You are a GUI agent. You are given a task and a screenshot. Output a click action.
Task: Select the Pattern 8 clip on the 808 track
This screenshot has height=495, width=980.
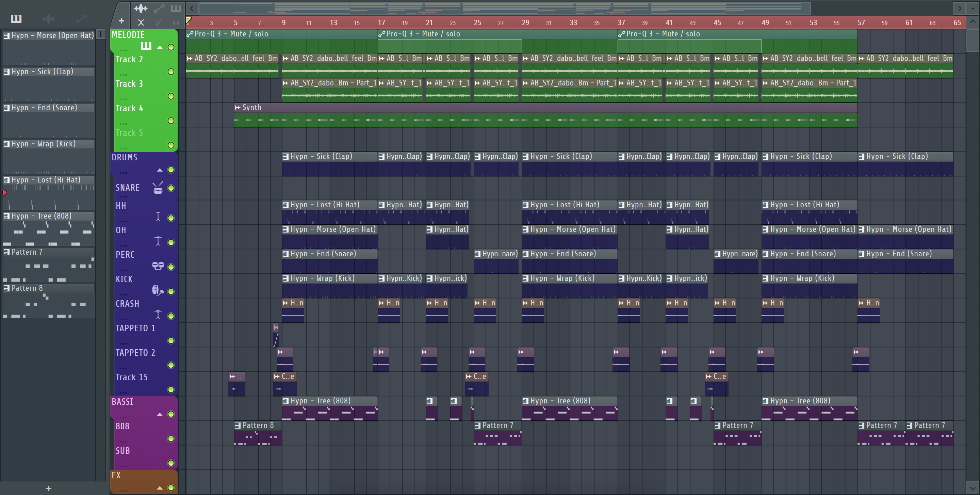coord(258,433)
